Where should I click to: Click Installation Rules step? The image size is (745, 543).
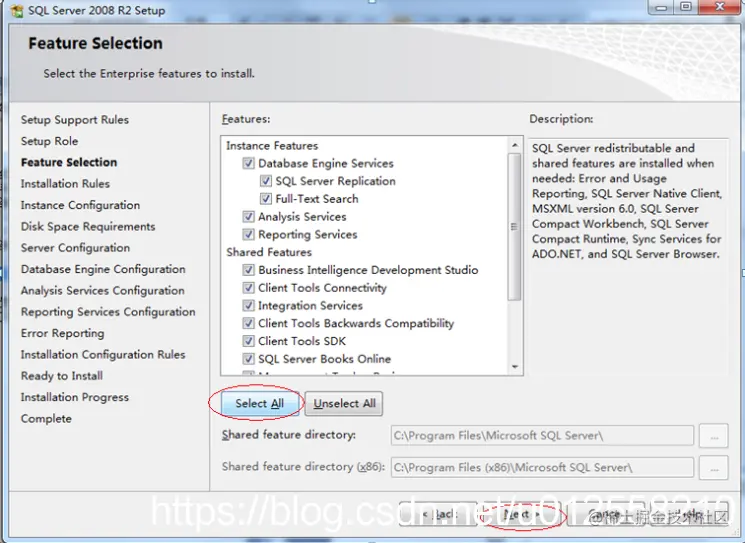[65, 184]
